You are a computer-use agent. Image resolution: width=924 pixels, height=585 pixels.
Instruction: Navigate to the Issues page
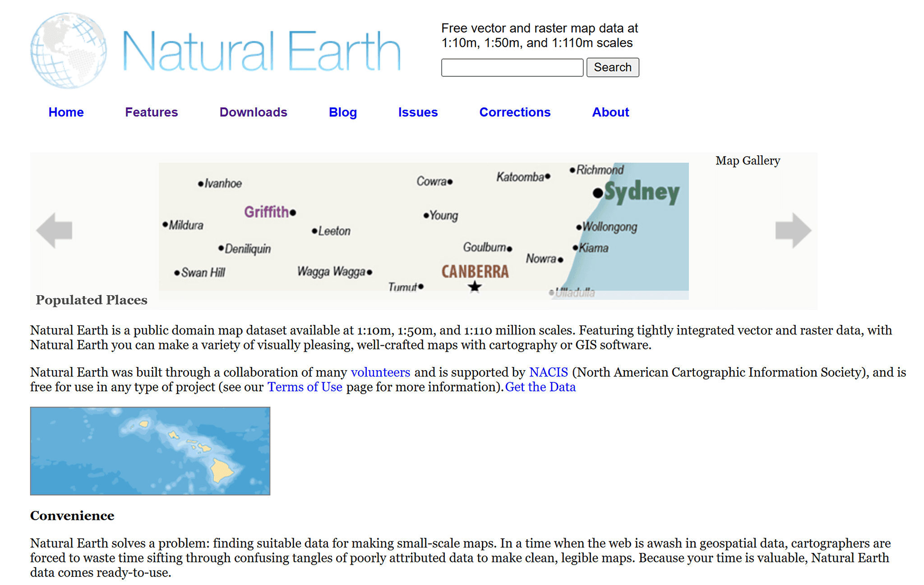(417, 112)
